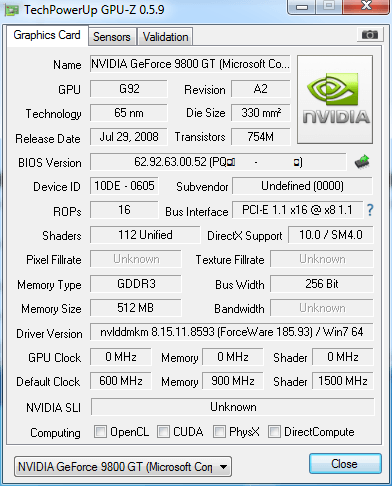This screenshot has height=486, width=392.
Task: Click the BIOS save chip icon
Action: click(x=362, y=162)
